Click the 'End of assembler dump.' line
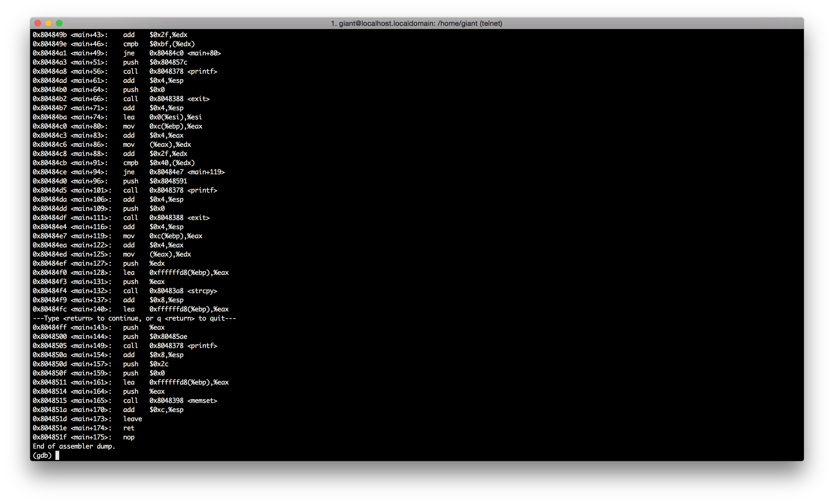 (x=74, y=446)
